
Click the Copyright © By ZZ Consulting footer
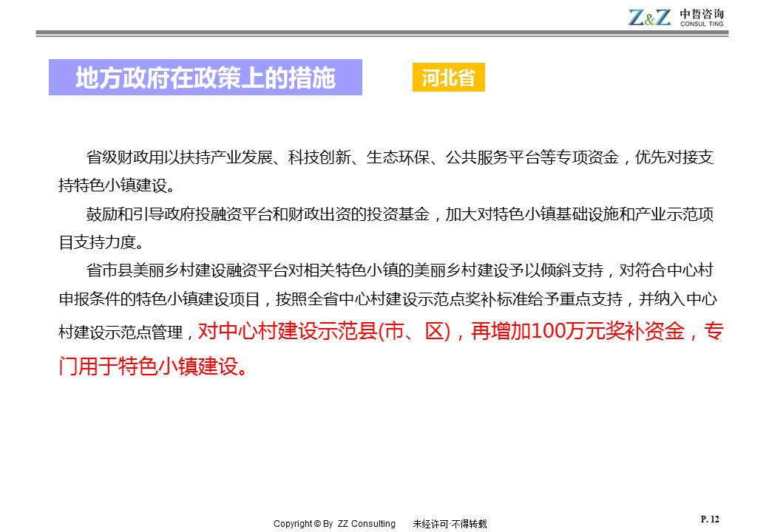point(334,524)
